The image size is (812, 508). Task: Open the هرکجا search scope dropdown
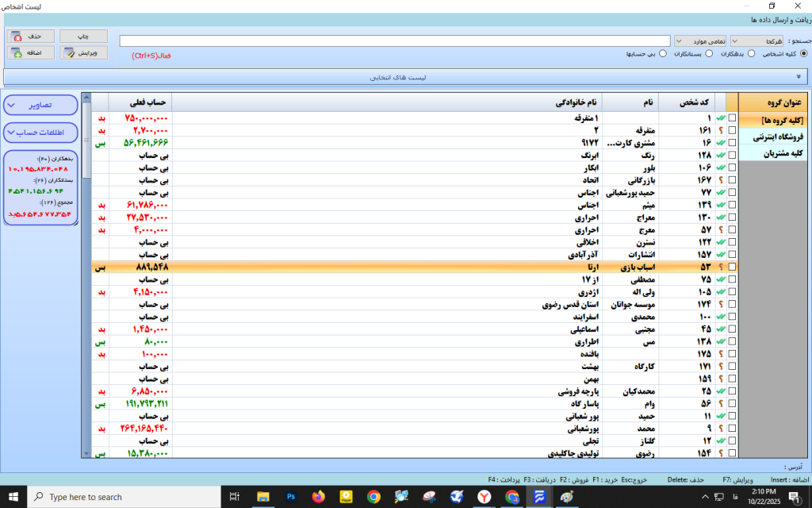pyautogui.click(x=758, y=40)
